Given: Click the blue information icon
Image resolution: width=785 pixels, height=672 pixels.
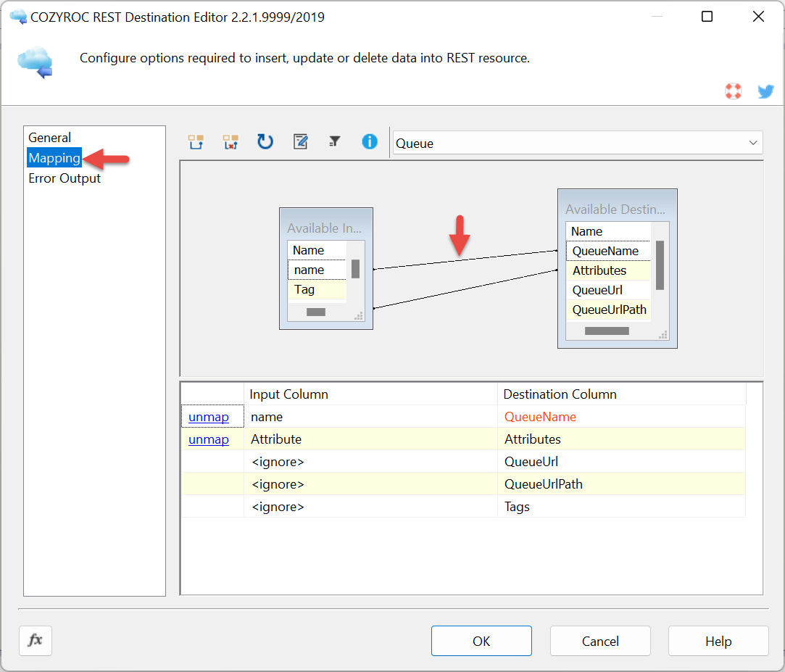Looking at the screenshot, I should pyautogui.click(x=370, y=142).
